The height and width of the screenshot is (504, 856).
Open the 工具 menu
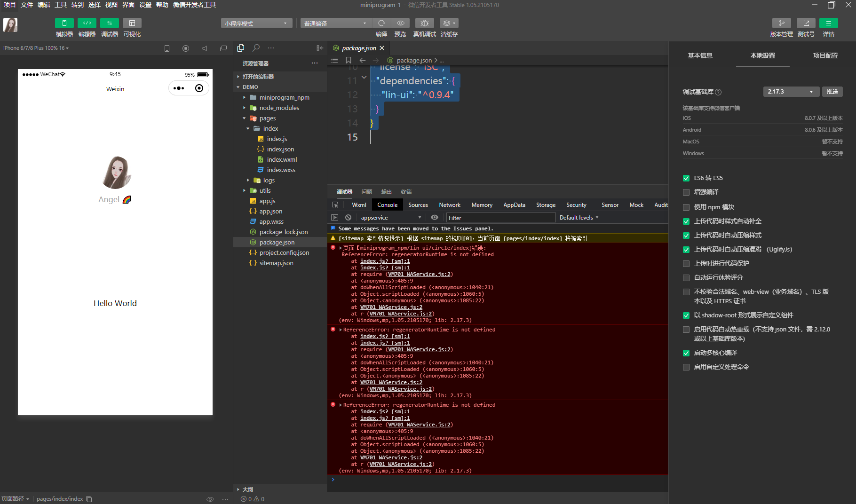coord(61,5)
